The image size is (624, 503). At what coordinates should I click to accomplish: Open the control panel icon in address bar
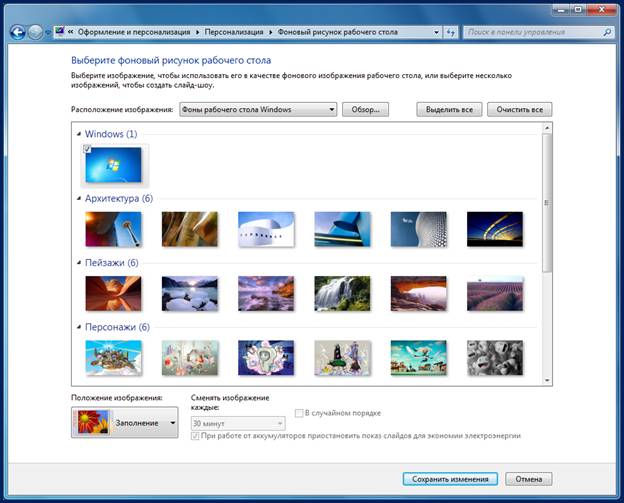(x=60, y=31)
